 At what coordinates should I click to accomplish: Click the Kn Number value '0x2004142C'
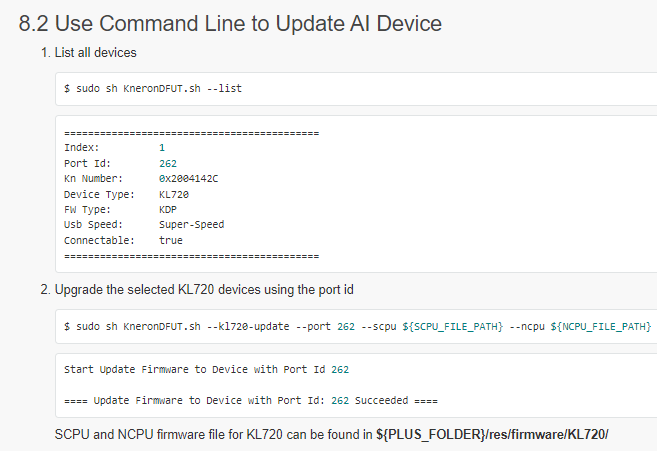pyautogui.click(x=189, y=179)
